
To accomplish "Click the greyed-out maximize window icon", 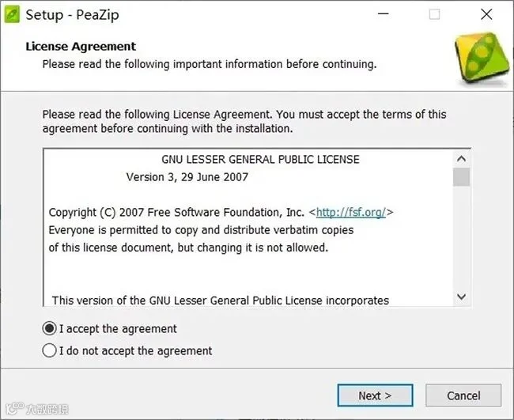I will 434,14.
